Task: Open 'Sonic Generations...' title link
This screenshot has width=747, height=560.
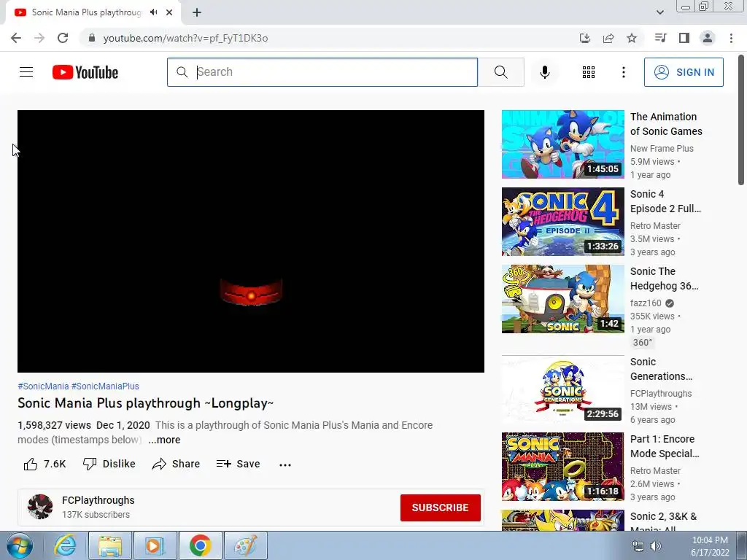Action: click(x=661, y=368)
